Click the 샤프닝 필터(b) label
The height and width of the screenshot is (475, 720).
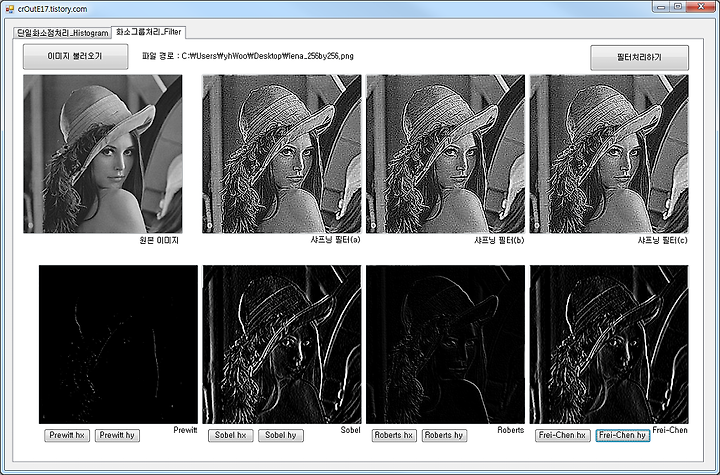click(x=499, y=240)
